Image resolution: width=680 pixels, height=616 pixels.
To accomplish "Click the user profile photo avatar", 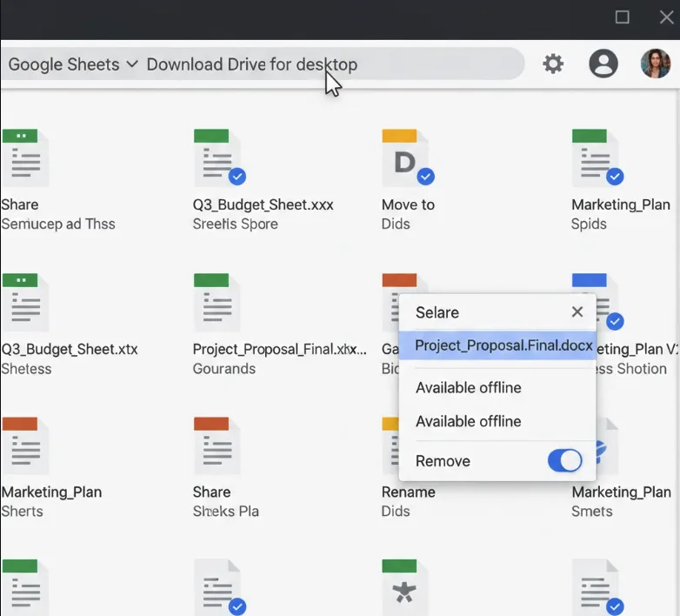I will 656,64.
